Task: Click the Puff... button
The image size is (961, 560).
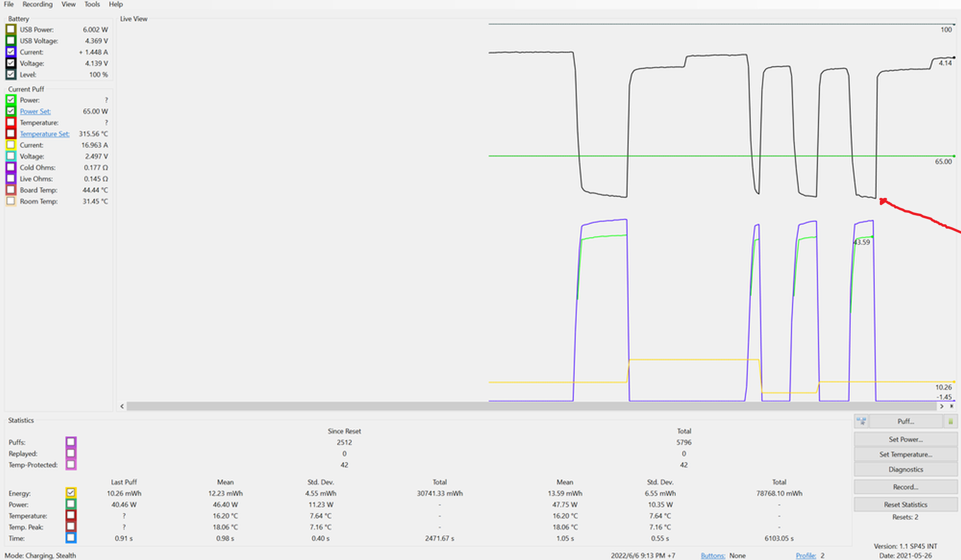Action: tap(906, 422)
